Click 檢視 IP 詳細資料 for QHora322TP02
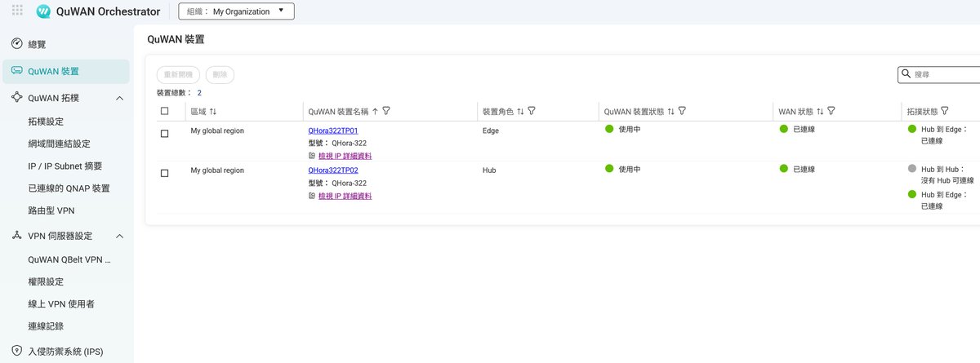 click(x=345, y=196)
